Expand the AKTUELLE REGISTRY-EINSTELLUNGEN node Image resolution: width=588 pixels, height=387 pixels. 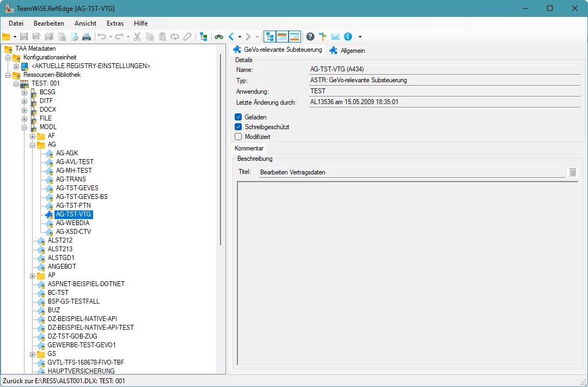coord(16,66)
